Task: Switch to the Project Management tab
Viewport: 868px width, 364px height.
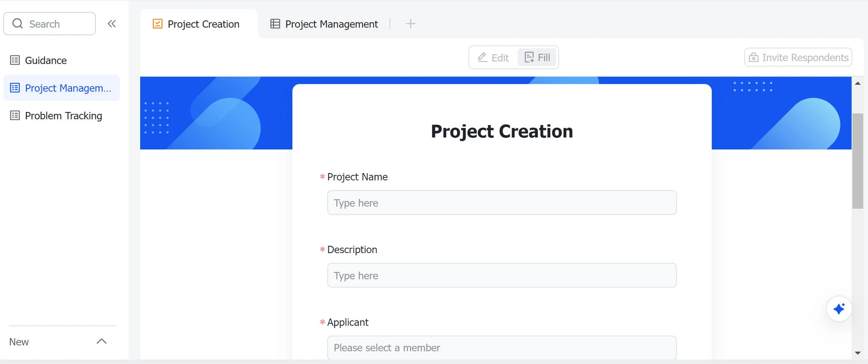Action: point(324,24)
